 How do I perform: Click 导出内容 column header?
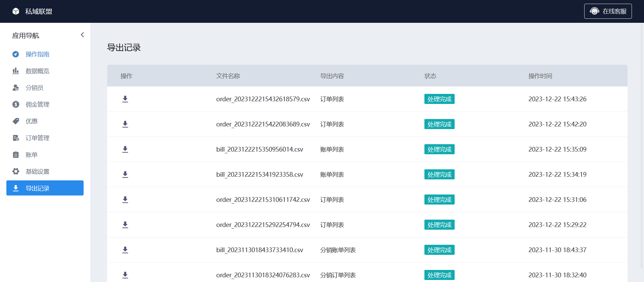[332, 76]
